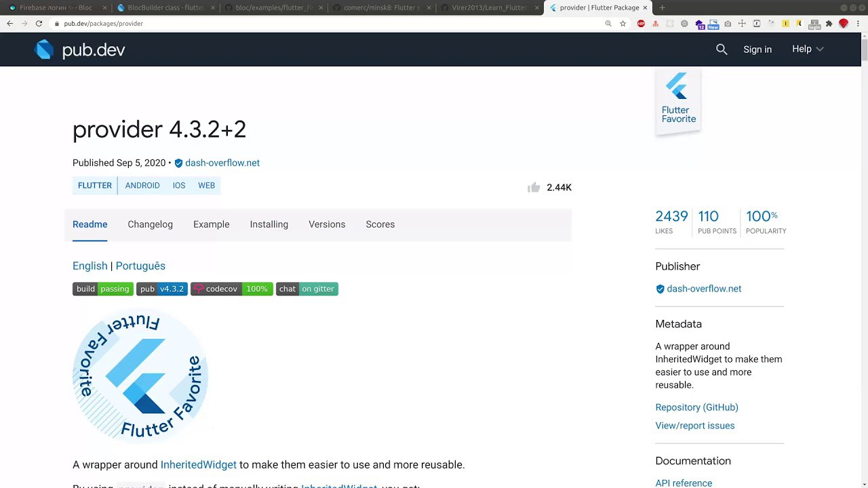
Task: Bookmark this page with the star icon
Action: (x=623, y=23)
